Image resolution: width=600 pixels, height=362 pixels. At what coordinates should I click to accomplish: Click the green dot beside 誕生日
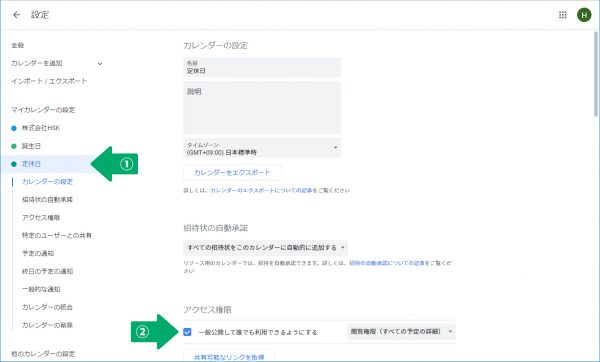pos(14,146)
